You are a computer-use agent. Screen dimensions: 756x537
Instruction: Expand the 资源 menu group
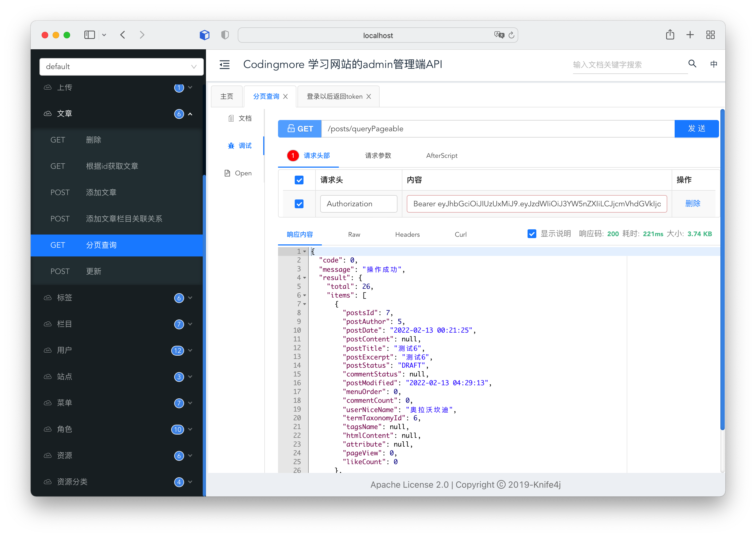click(x=190, y=456)
